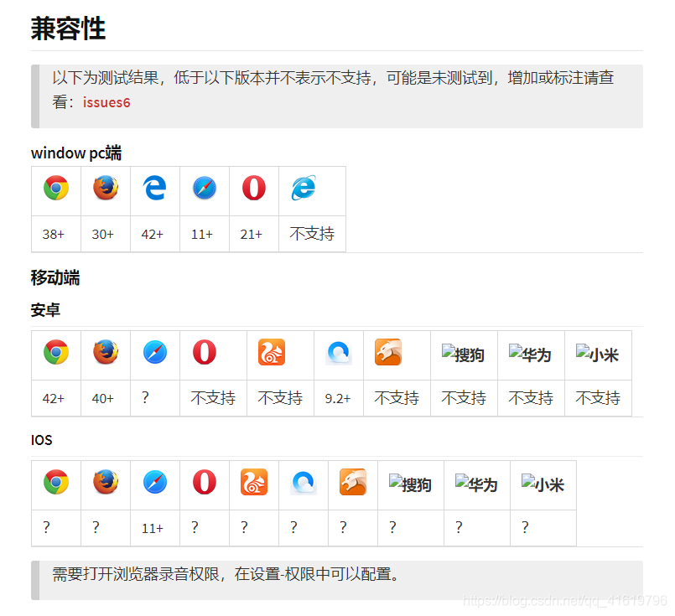Click broken 搜狗 image in IOS table
Screen dimensions: 675x616
(410, 484)
